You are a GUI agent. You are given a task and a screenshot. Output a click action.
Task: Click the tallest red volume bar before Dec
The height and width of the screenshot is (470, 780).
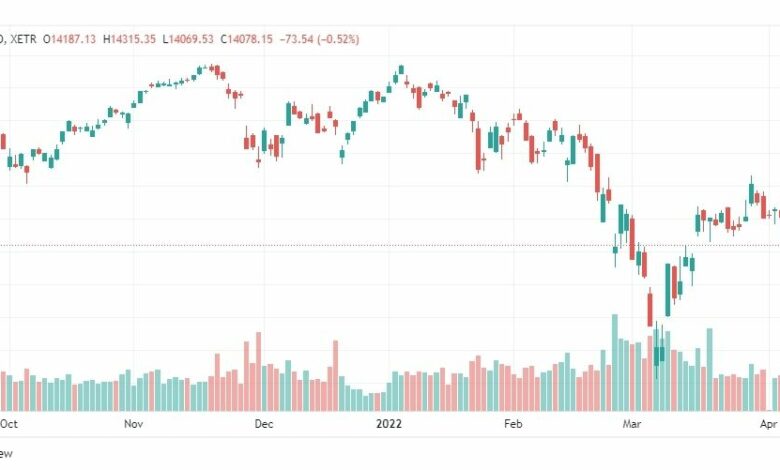tap(258, 372)
